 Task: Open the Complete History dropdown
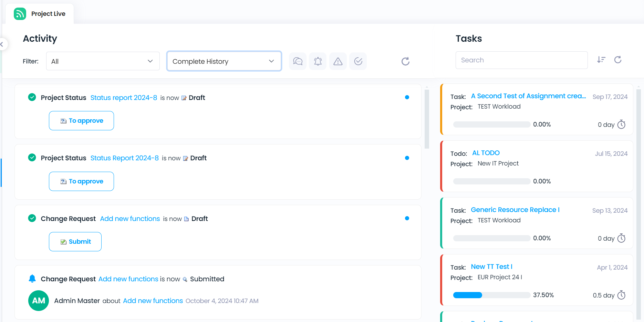point(224,61)
